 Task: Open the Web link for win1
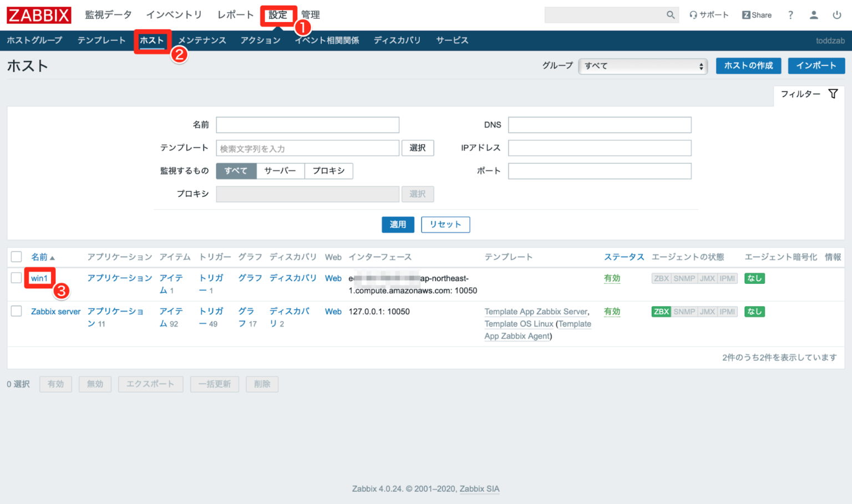coord(333,278)
